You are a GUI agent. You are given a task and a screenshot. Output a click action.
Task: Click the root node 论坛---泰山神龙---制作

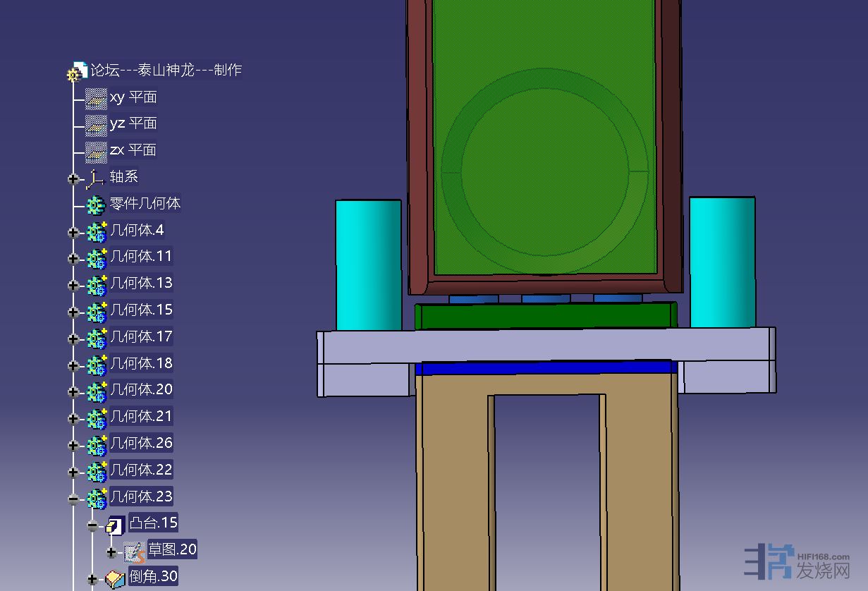[x=166, y=70]
